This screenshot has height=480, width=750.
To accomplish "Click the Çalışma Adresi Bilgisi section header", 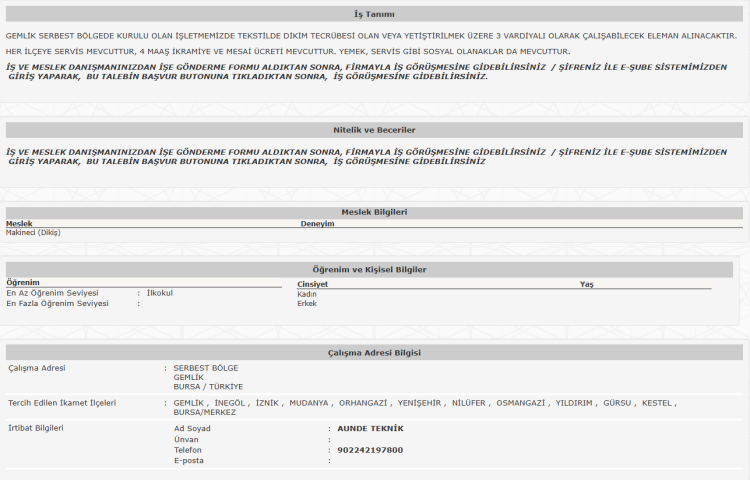I will (374, 353).
